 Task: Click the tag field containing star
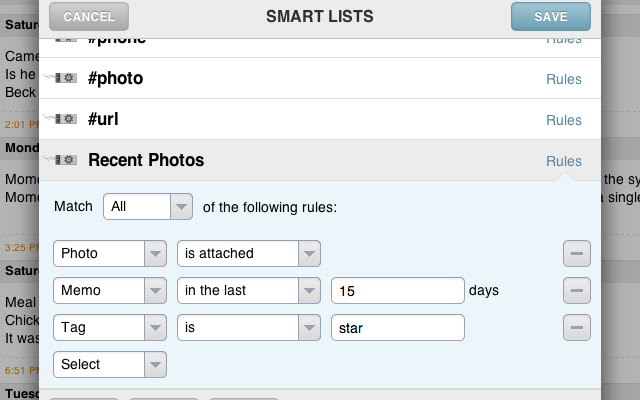(397, 328)
